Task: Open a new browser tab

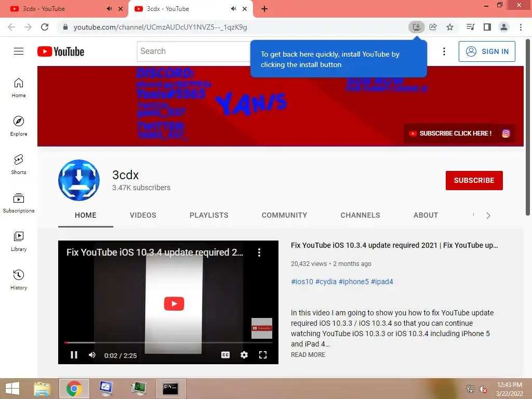Action: 264,9
